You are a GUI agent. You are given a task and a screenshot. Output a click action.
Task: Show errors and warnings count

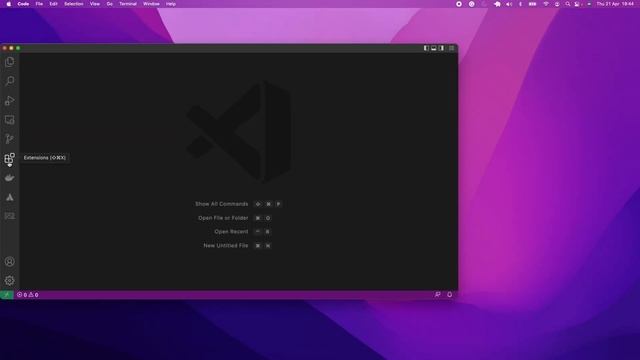(x=28, y=295)
